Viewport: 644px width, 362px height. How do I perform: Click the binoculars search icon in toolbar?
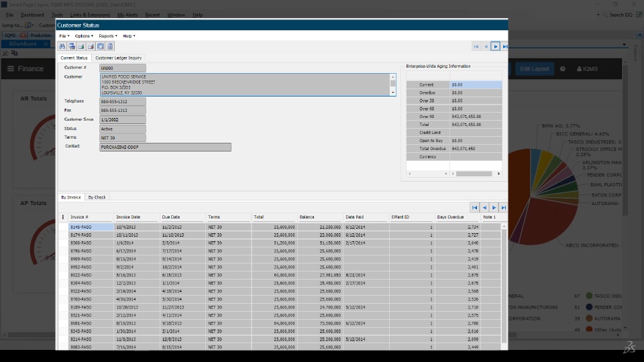pos(62,46)
